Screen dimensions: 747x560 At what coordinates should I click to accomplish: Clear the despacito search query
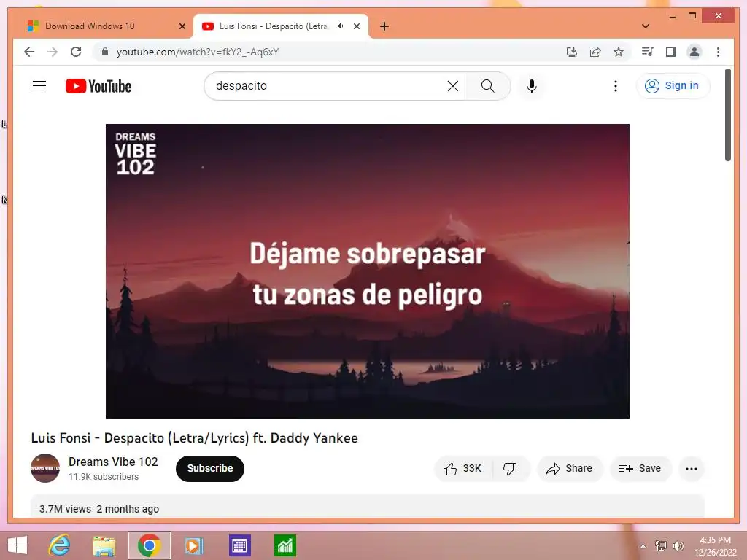453,86
